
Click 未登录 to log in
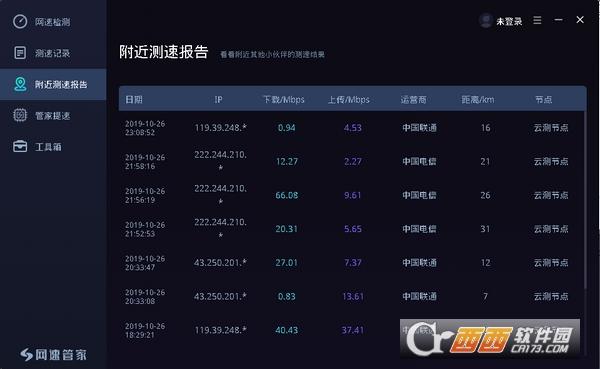click(x=509, y=21)
